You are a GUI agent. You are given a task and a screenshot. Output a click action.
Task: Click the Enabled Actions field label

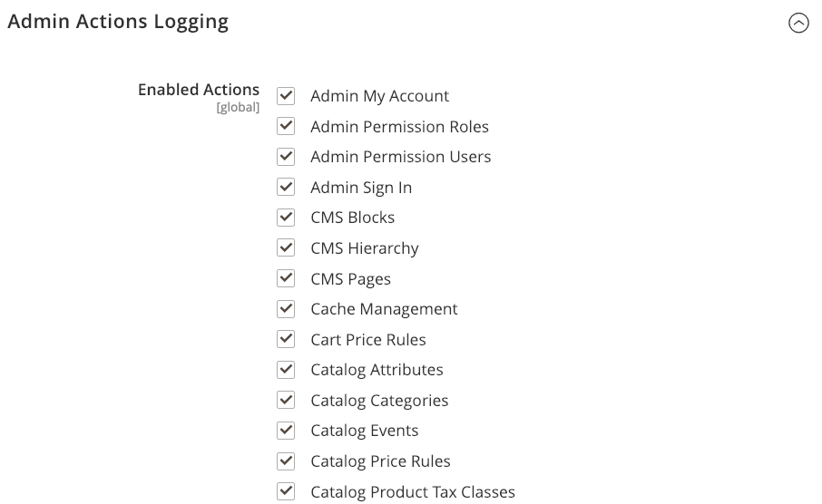[x=199, y=90]
